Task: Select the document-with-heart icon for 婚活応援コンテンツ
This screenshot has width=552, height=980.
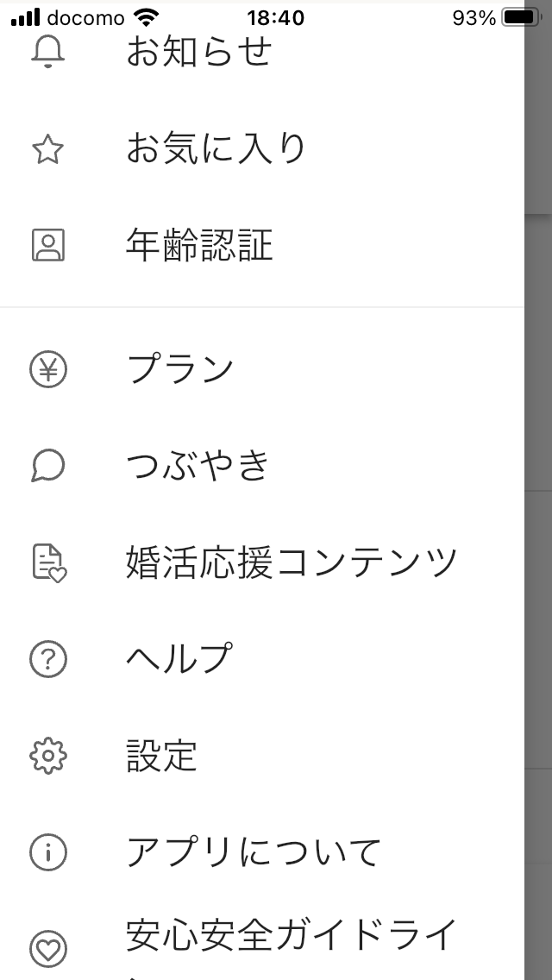Action: [49, 562]
